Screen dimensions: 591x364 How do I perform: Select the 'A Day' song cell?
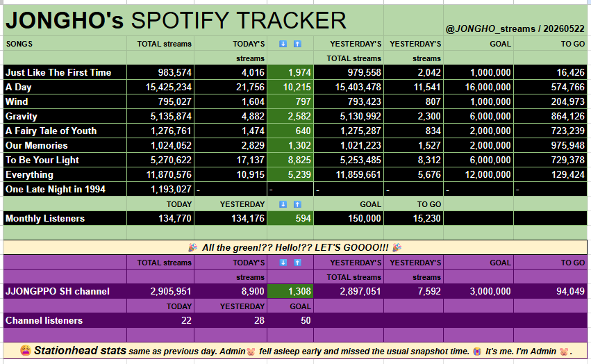point(65,87)
